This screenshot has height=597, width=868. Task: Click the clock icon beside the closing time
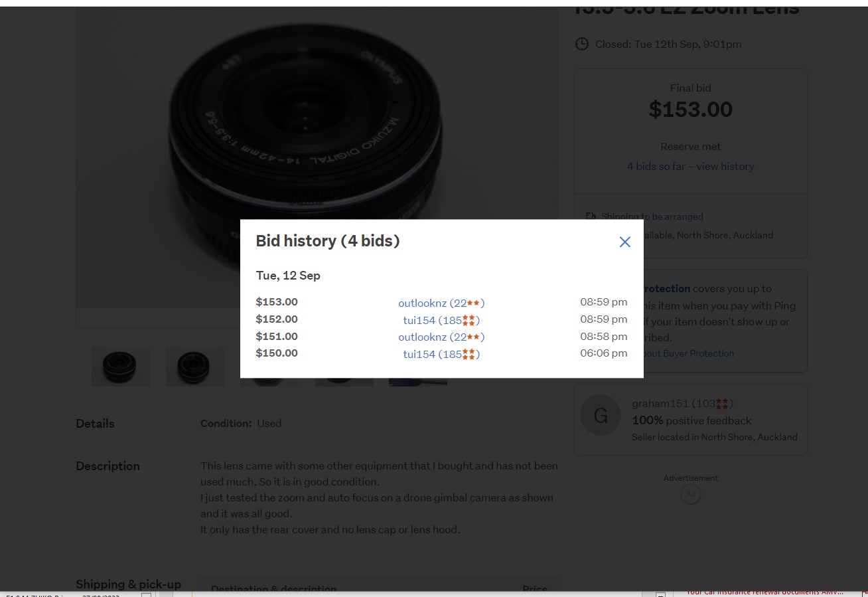point(581,44)
